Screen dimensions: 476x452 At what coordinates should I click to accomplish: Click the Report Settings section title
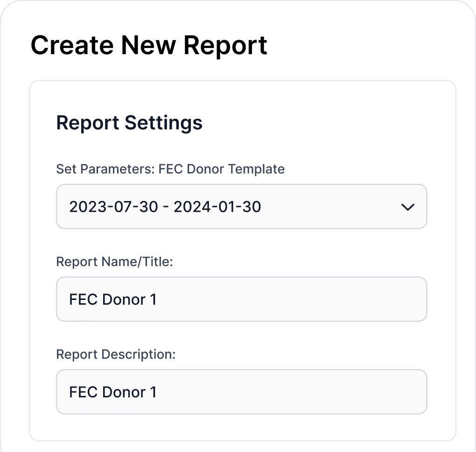129,123
